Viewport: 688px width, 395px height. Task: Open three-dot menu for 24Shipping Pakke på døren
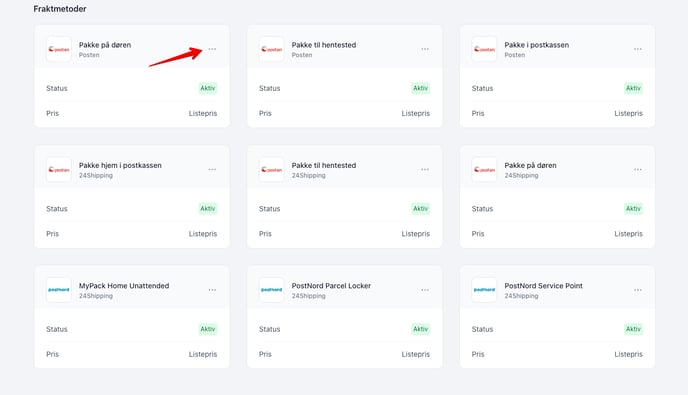(638, 169)
